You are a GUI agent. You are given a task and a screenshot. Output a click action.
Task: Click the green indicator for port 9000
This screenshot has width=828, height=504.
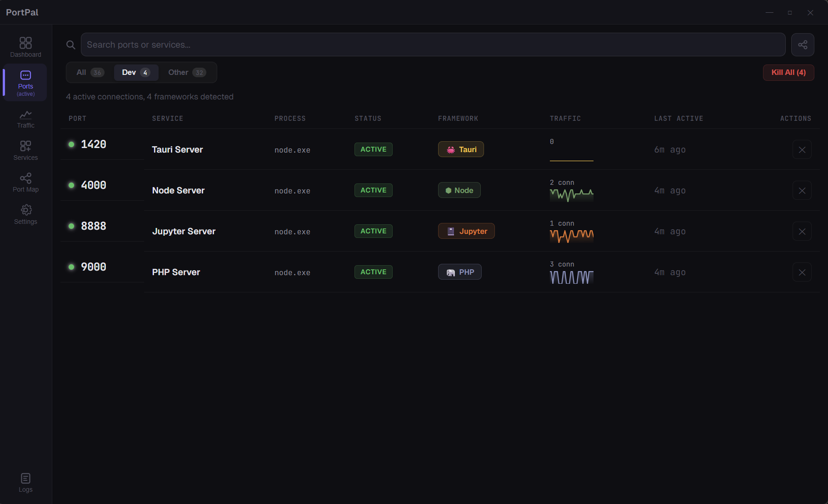coord(71,267)
